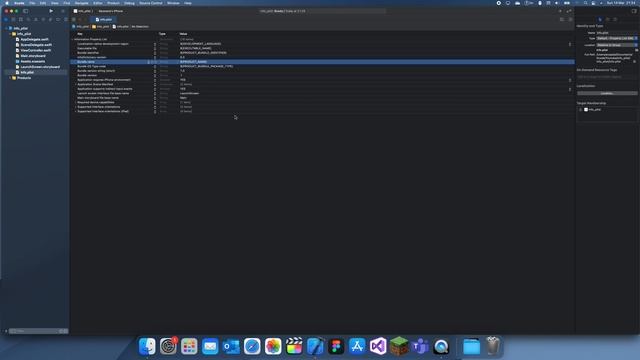This screenshot has width=640, height=360.
Task: Expand Required device capabilities row
Action: coord(76,102)
